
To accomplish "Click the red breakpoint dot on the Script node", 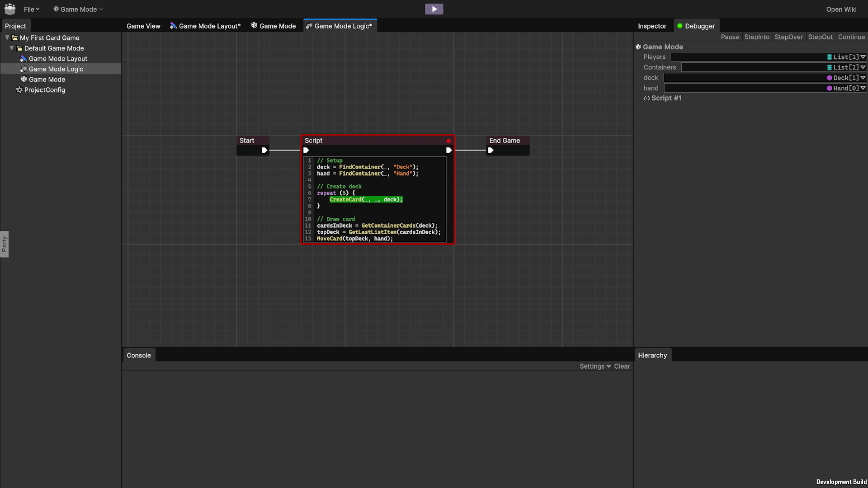I will tap(448, 141).
